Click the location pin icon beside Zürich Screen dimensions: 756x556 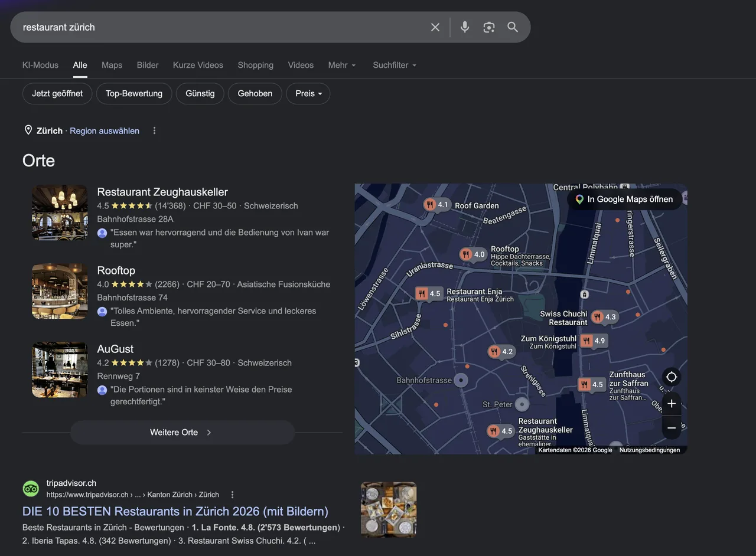pyautogui.click(x=28, y=130)
